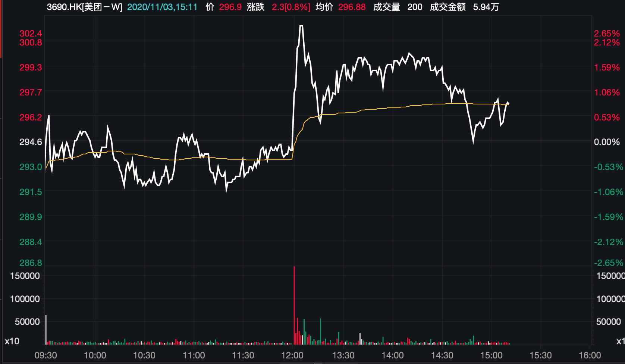Click the tallest red volume bar at 12:00
Viewport: 625px width, 364px height.
pyautogui.click(x=294, y=305)
